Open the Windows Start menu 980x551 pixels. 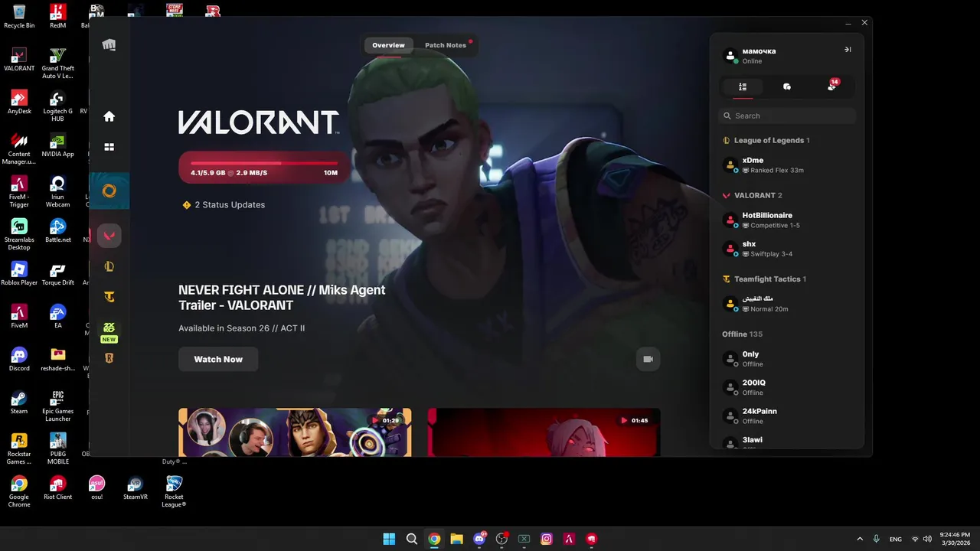[x=389, y=539]
